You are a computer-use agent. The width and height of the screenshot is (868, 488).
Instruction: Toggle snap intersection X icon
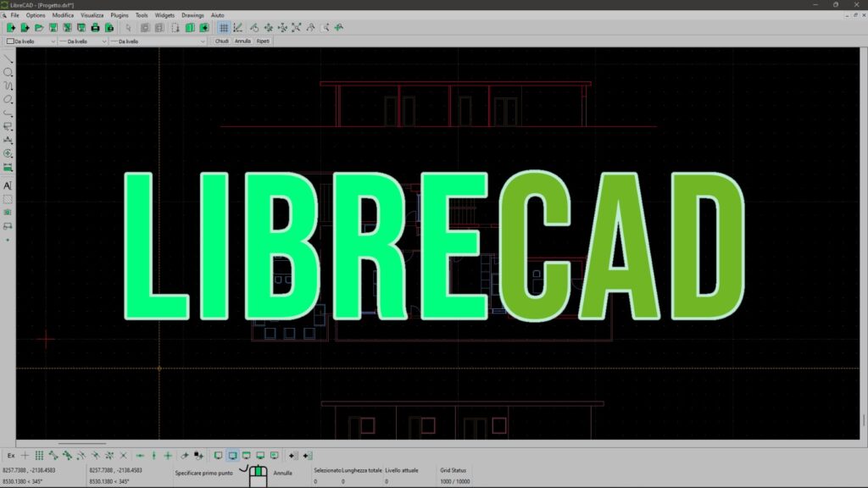coord(124,455)
